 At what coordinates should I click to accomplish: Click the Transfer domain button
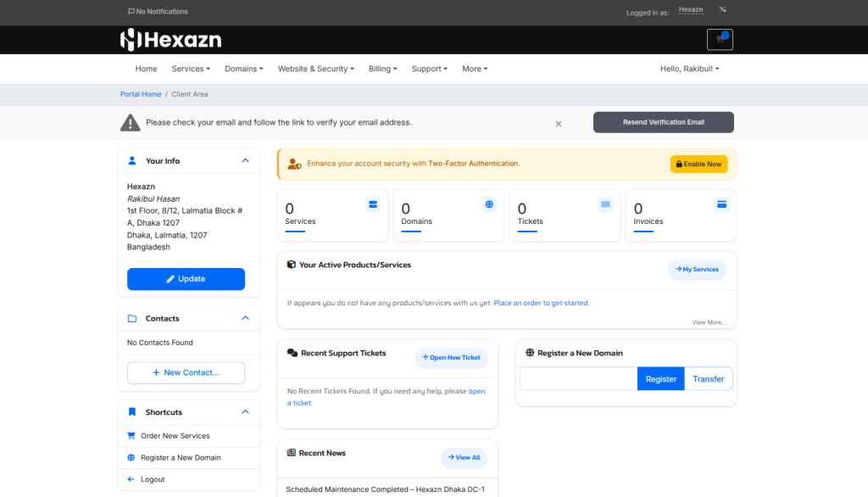click(709, 379)
